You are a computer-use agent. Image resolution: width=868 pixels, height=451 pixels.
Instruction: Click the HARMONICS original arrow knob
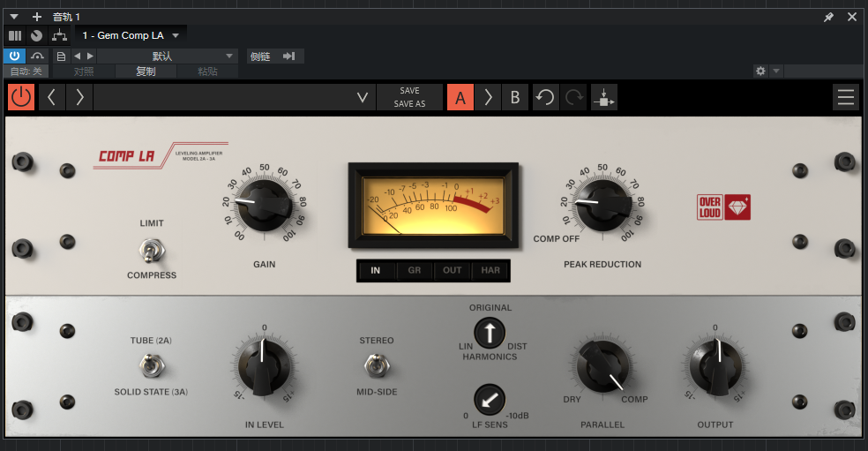click(x=490, y=333)
